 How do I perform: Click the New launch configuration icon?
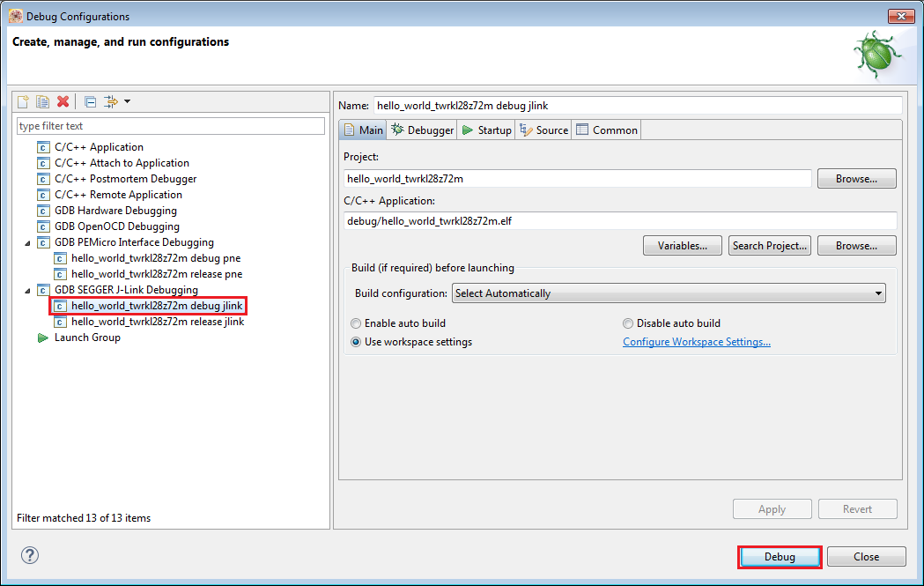24,102
